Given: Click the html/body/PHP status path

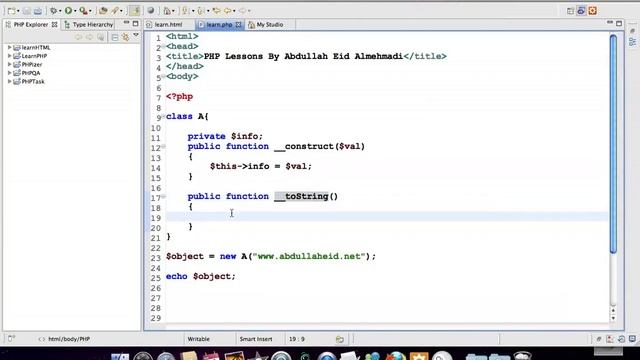Looking at the screenshot, I should 69,339.
